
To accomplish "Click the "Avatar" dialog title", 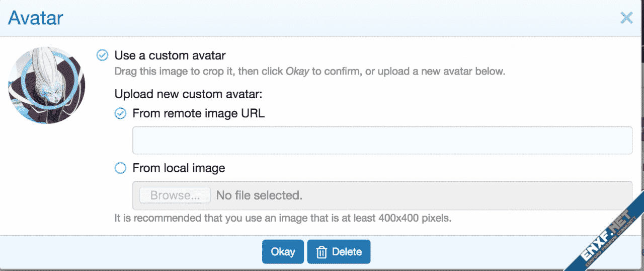I will (x=36, y=18).
